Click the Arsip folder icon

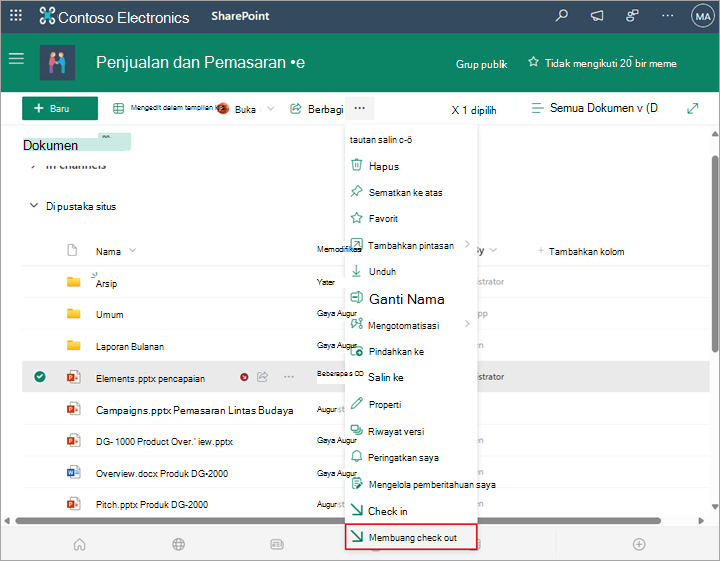pos(73,281)
